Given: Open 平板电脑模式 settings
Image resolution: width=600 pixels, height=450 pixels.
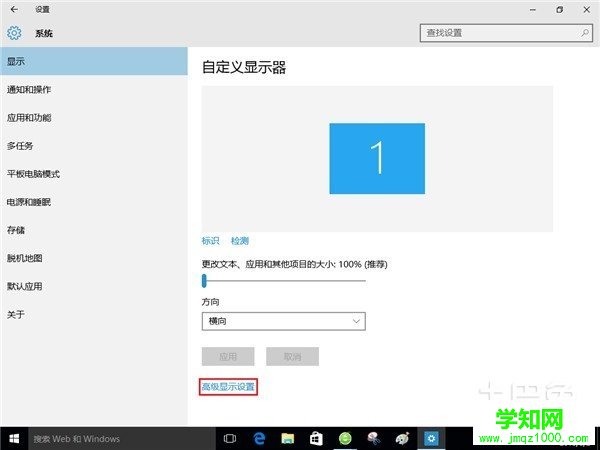Looking at the screenshot, I should click(94, 174).
